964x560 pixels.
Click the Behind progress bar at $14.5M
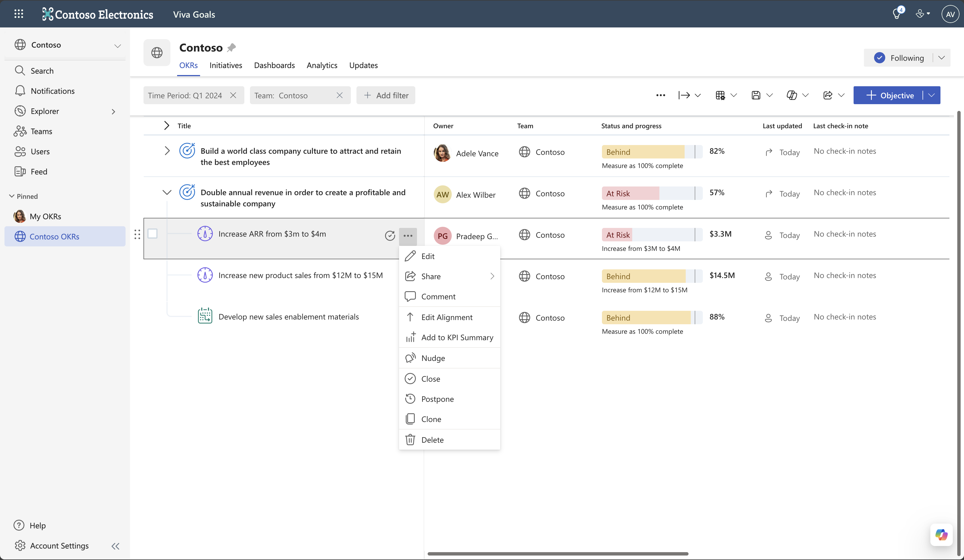pos(652,276)
